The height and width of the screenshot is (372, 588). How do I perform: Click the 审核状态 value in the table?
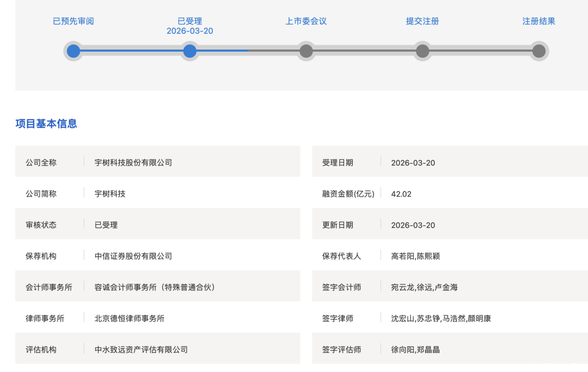pos(106,225)
